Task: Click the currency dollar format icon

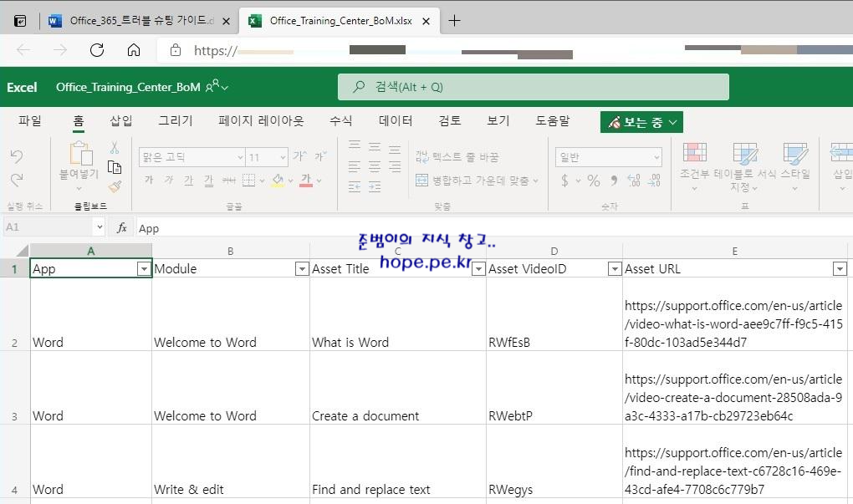Action: pyautogui.click(x=565, y=181)
